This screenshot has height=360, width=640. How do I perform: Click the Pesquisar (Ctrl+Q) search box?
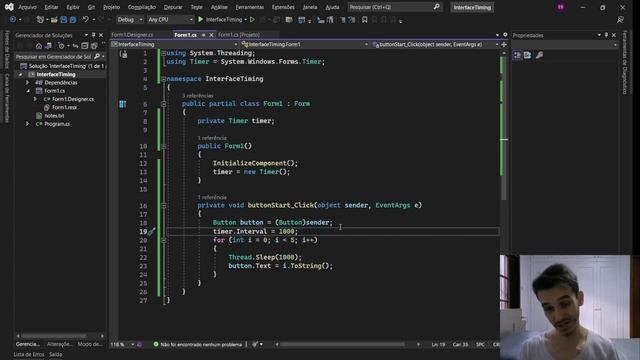pyautogui.click(x=394, y=7)
